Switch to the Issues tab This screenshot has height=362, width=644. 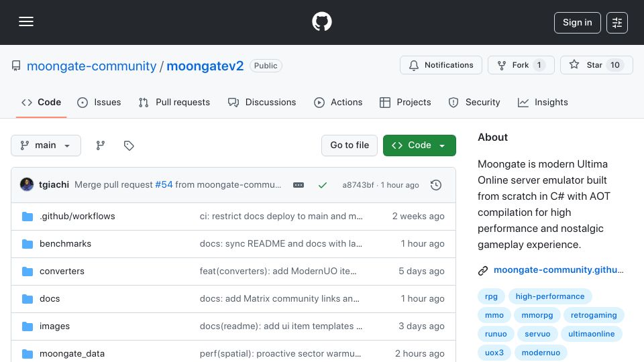99,102
